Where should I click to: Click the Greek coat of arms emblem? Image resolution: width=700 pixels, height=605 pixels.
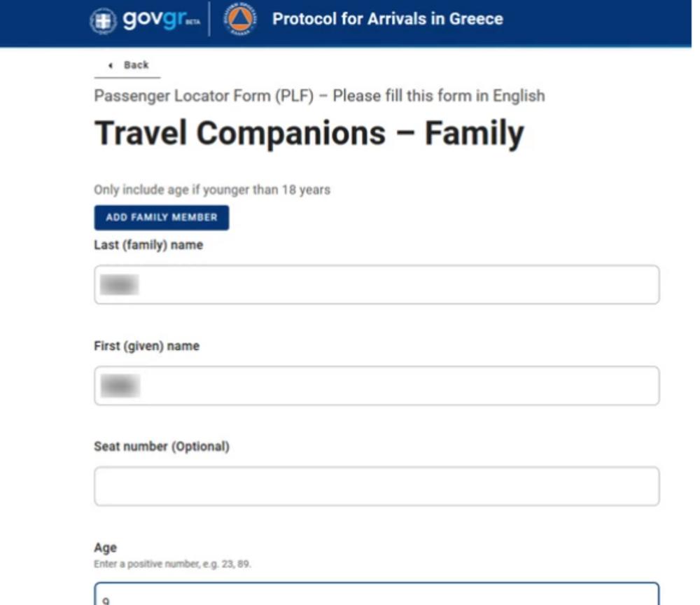pos(103,20)
